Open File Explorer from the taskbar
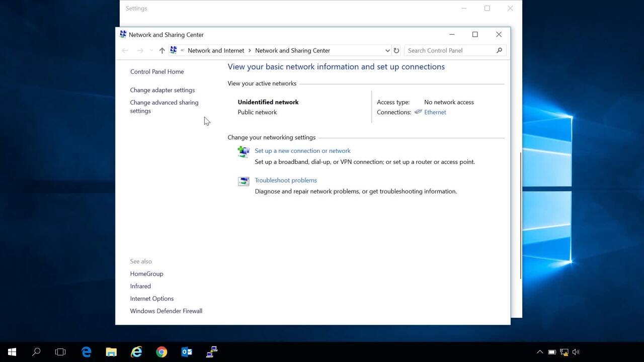The width and height of the screenshot is (644, 362). 111,352
